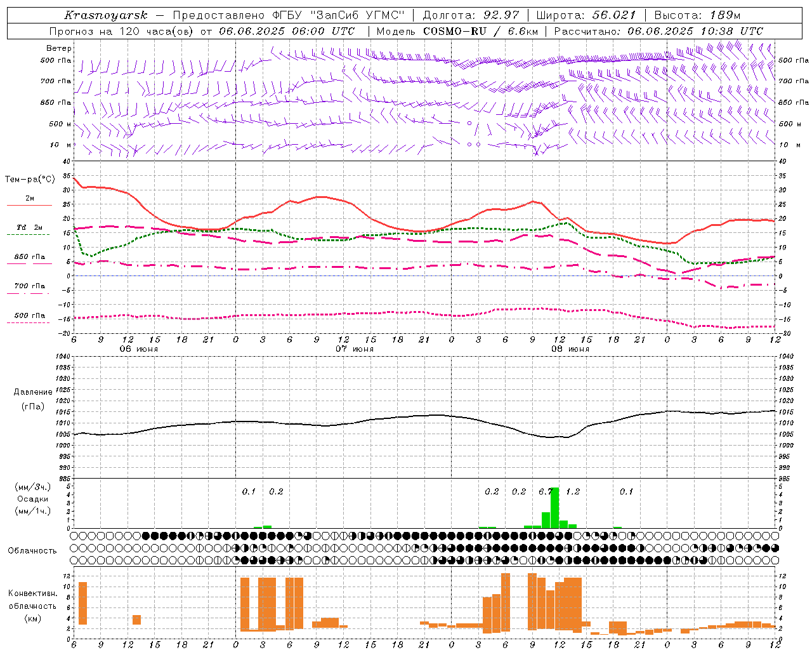812x650 pixels.
Task: Click the '500 гПа' temperature legend entry
Action: tap(29, 315)
